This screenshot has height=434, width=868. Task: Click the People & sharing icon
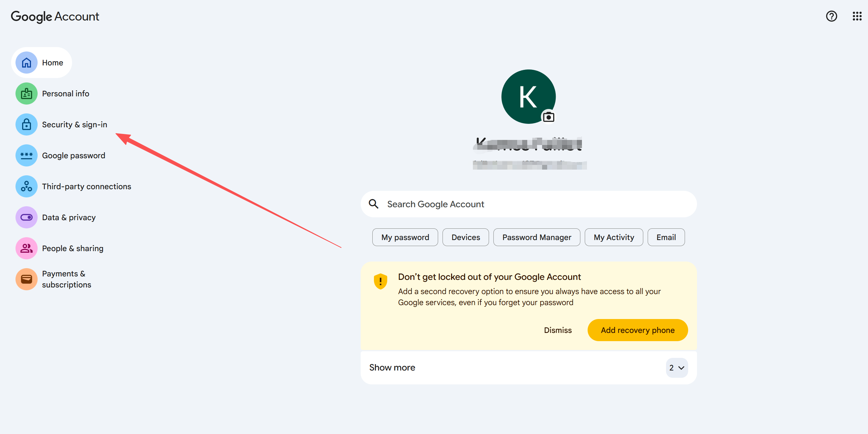pos(26,249)
